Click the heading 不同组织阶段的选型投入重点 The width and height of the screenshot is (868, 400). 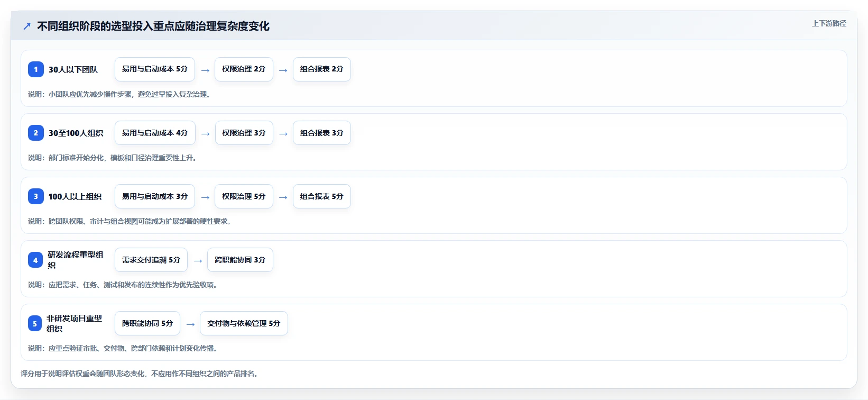pyautogui.click(x=153, y=26)
